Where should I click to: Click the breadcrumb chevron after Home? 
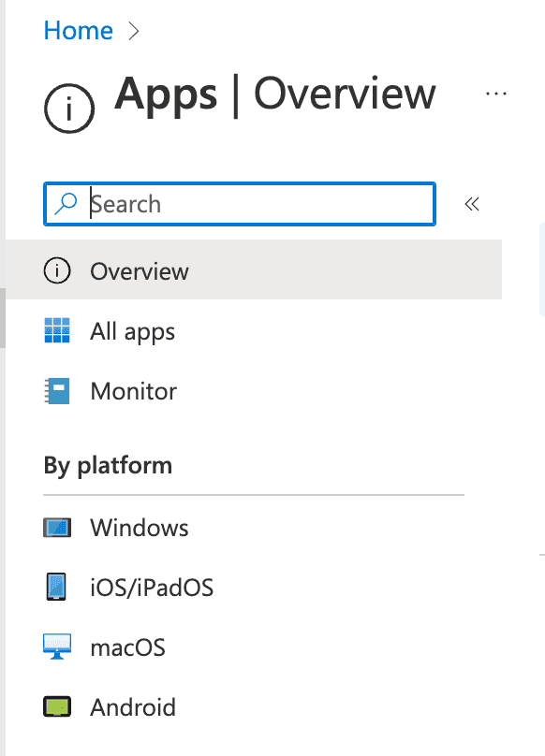pyautogui.click(x=134, y=31)
